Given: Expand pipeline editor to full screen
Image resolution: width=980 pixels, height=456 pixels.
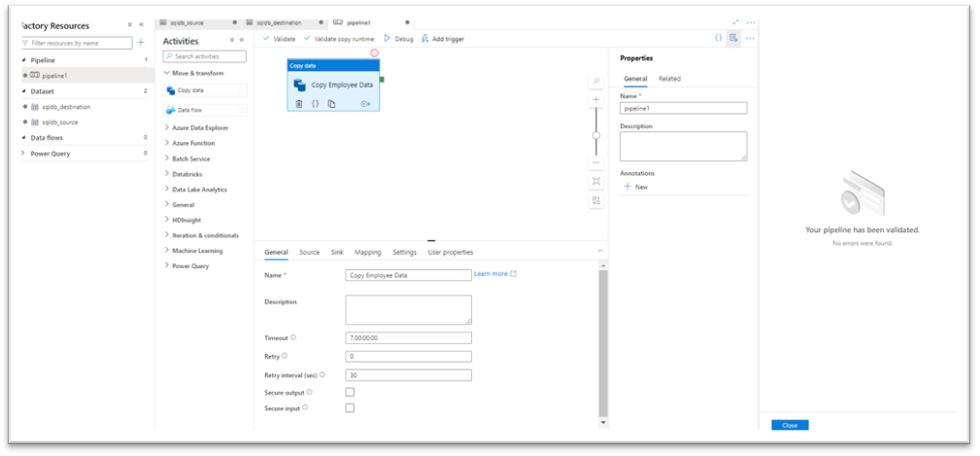Looking at the screenshot, I should (735, 22).
